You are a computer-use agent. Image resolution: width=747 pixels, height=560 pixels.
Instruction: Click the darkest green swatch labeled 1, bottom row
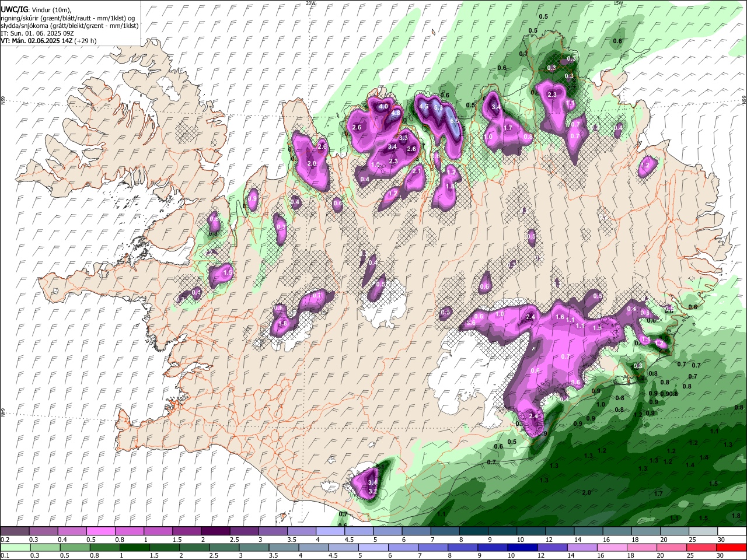(135, 547)
